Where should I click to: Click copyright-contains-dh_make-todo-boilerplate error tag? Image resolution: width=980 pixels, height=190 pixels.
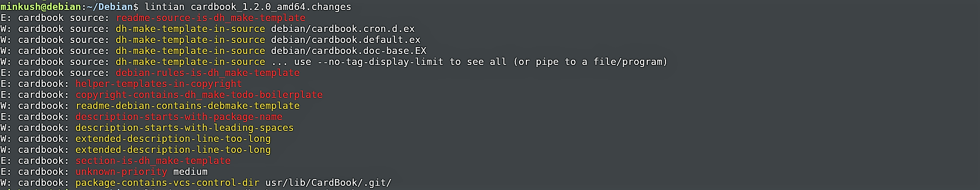(x=199, y=95)
